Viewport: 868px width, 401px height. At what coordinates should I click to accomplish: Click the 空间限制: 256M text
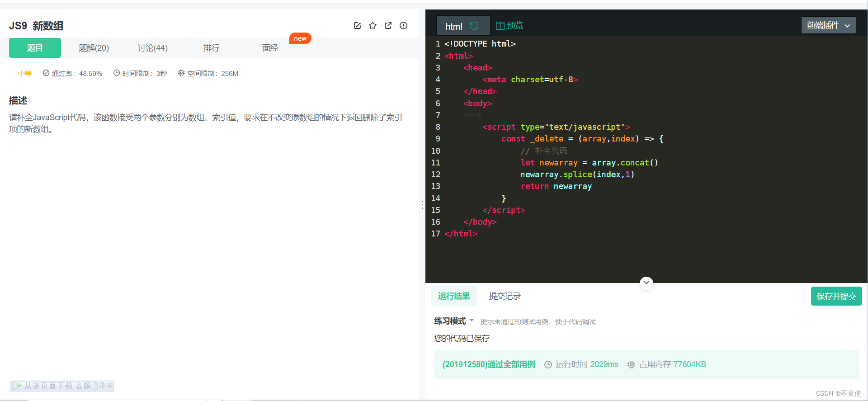pos(208,73)
